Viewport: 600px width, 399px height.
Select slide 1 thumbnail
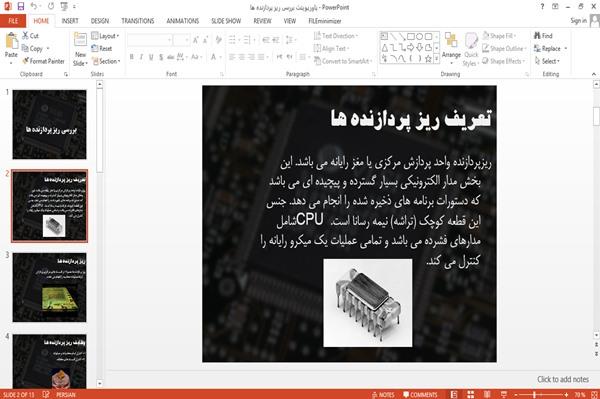pyautogui.click(x=49, y=124)
